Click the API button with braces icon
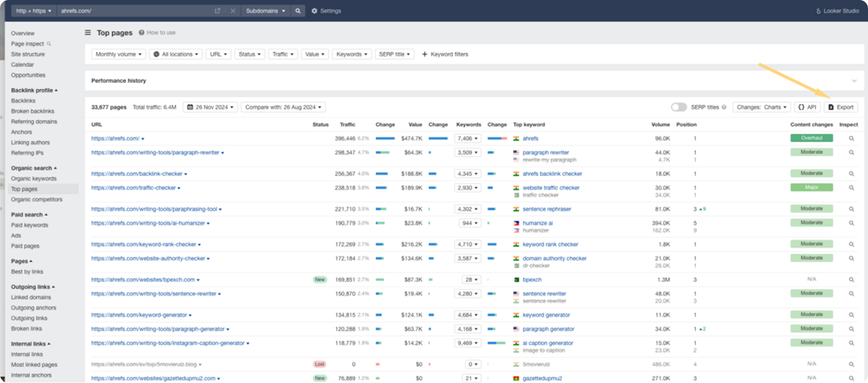This screenshot has height=383, width=868. click(x=807, y=107)
